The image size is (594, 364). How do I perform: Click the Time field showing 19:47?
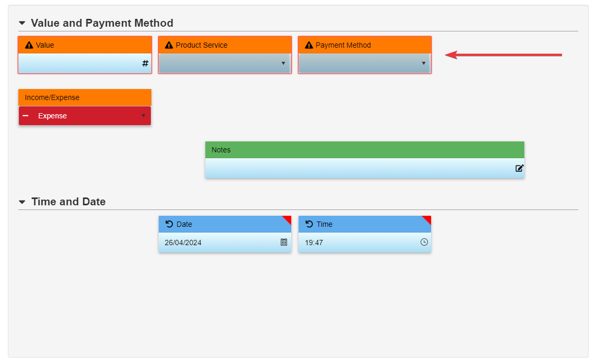359,242
